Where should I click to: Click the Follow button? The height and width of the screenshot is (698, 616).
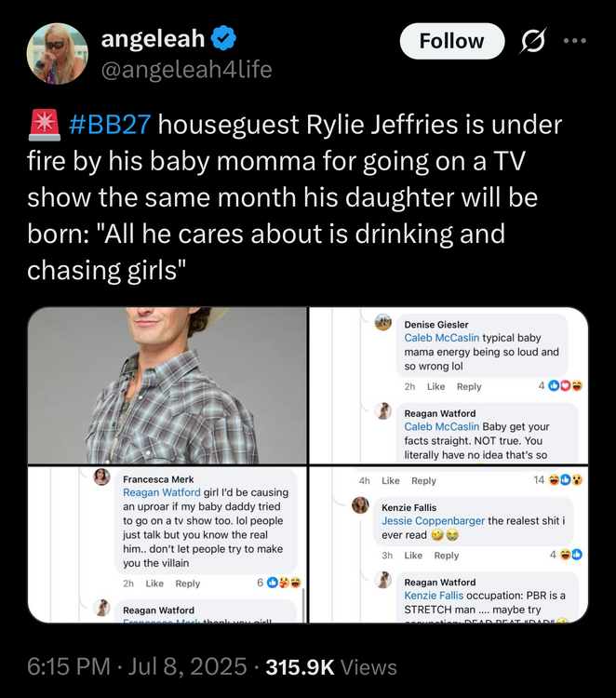tap(451, 41)
